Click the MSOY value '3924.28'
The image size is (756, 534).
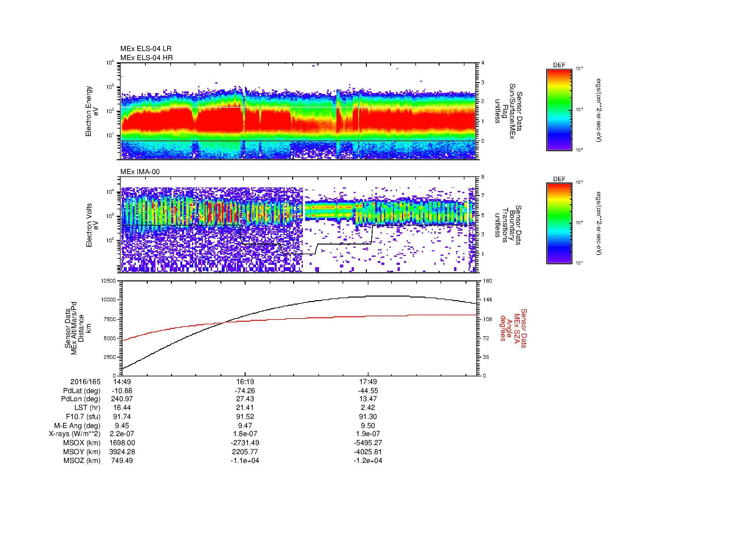coord(122,452)
